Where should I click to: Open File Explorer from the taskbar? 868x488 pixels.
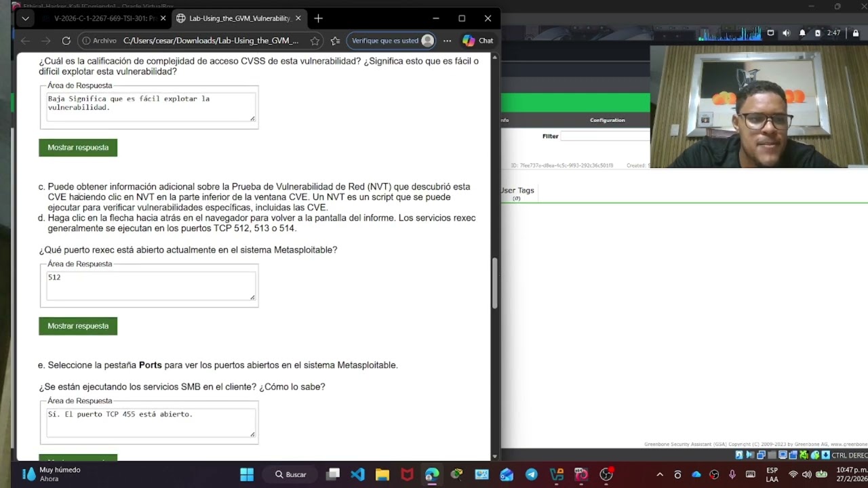point(382,474)
